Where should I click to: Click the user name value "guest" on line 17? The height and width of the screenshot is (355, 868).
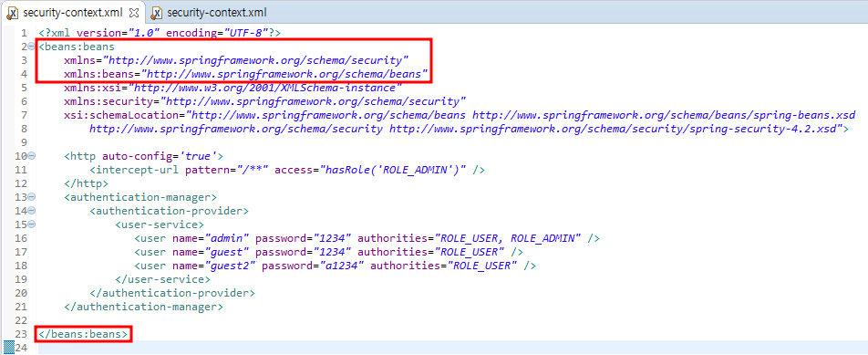228,252
